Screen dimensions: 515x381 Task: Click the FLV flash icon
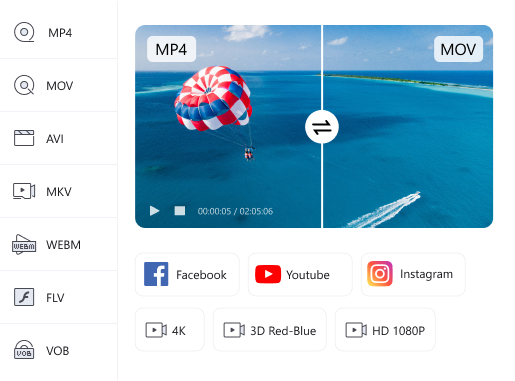24,297
